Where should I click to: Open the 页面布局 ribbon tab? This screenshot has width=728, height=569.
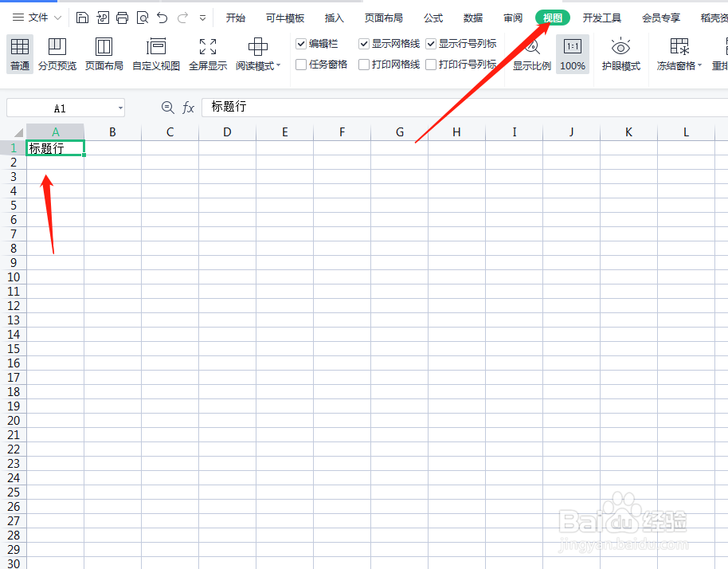pyautogui.click(x=383, y=18)
